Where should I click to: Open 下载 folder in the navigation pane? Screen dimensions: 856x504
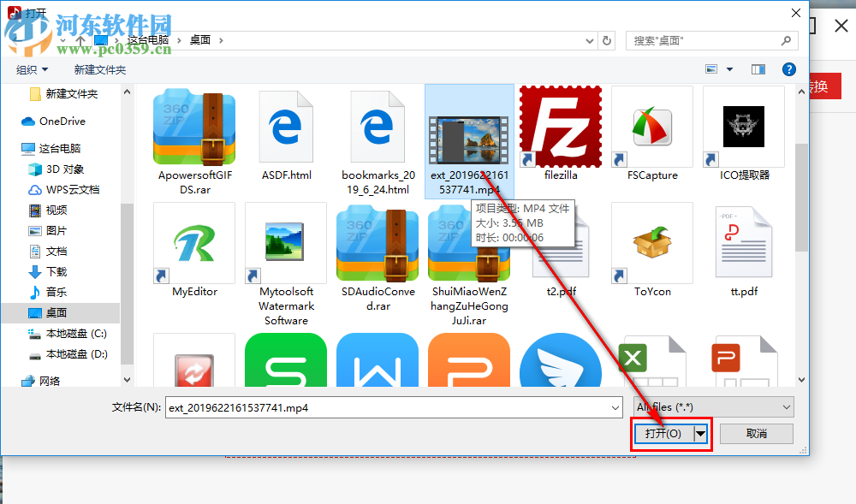[x=56, y=271]
